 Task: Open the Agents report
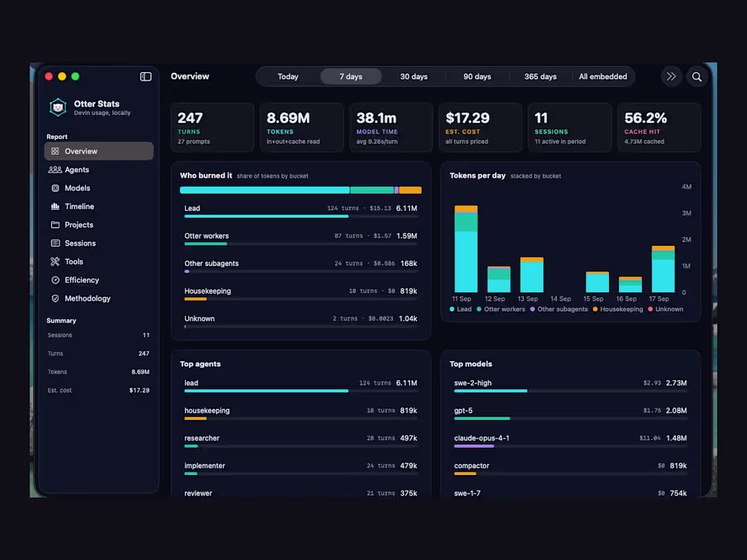pos(99,170)
